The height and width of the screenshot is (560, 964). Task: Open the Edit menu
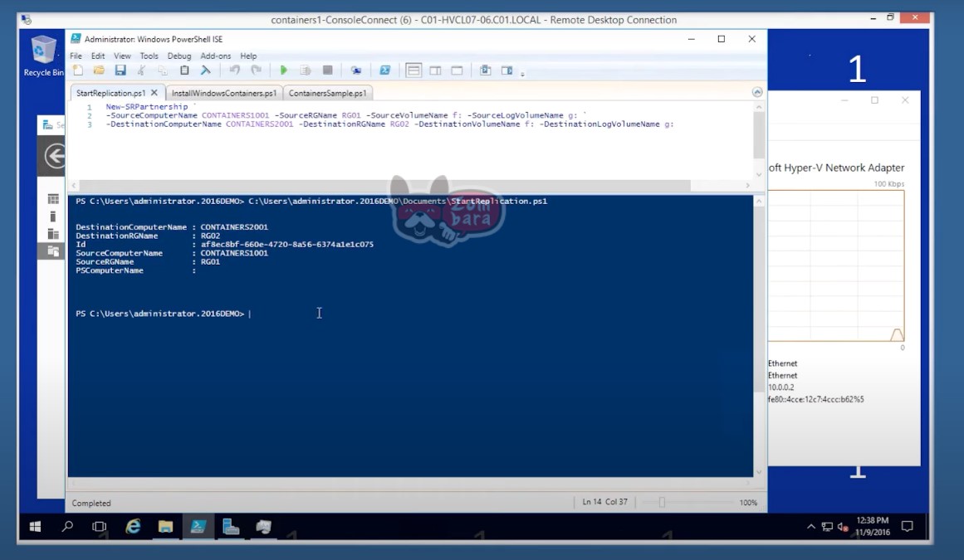click(98, 56)
